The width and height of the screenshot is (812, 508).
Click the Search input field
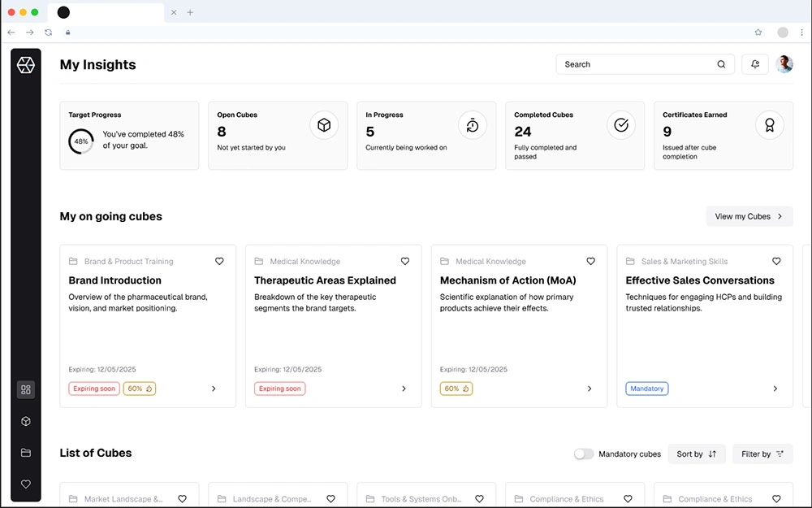click(646, 64)
